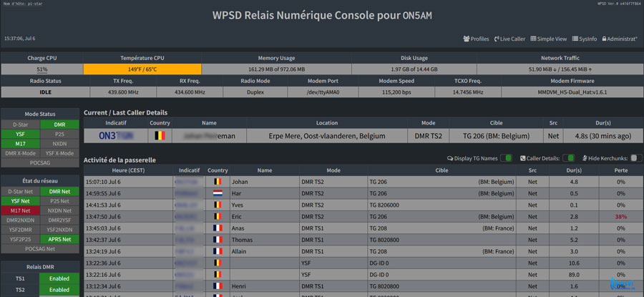Click the green YSF mode status
Image resolution: width=644 pixels, height=297 pixels.
coord(21,134)
